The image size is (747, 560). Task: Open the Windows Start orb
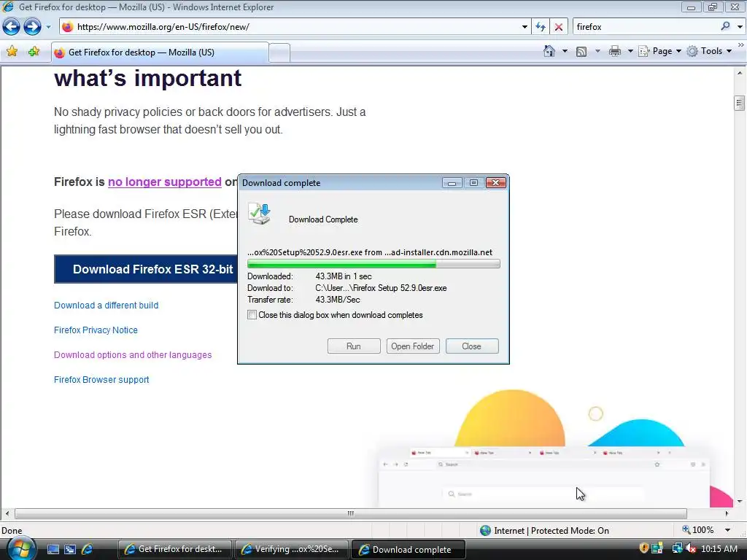[x=20, y=549]
